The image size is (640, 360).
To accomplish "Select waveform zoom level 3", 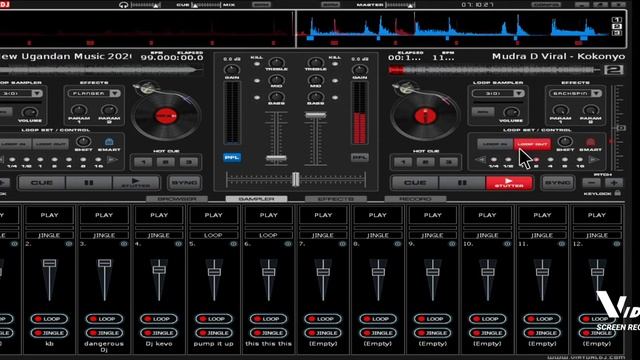I will 617,33.
